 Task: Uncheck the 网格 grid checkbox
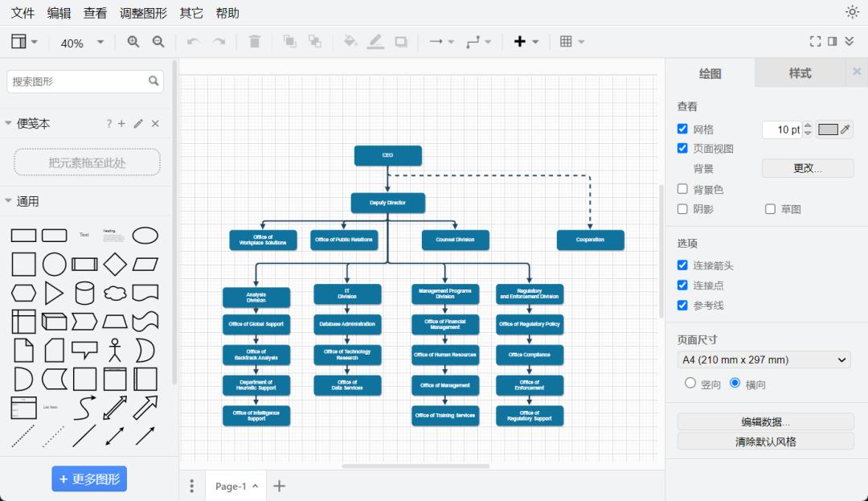coord(682,129)
